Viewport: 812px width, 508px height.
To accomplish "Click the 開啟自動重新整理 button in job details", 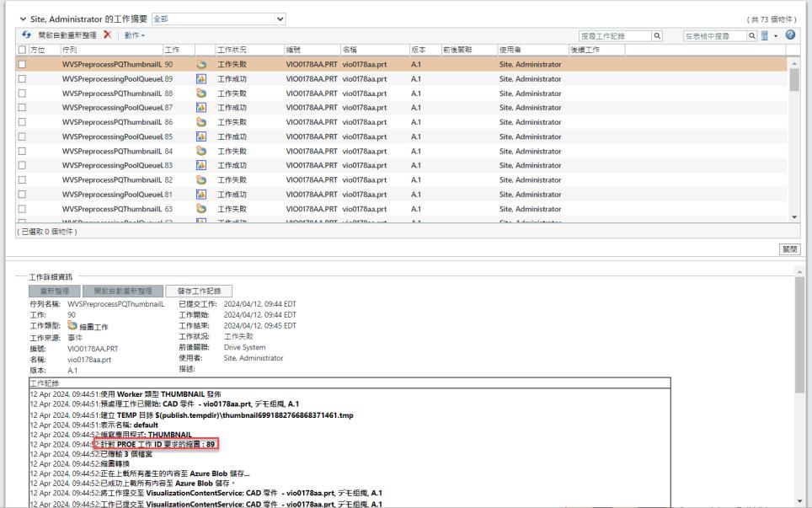I will pos(123,291).
